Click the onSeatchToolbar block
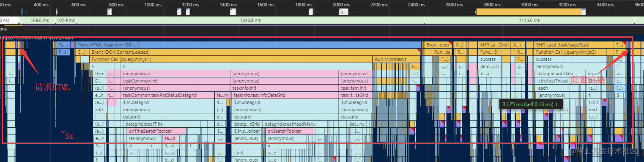Screen dimensions: 644x162 289,132
